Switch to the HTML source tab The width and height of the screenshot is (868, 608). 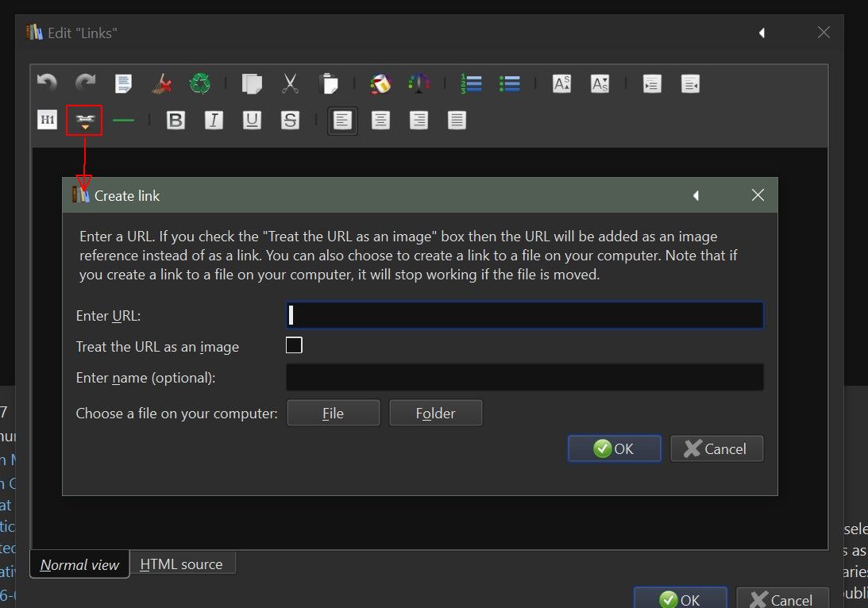pyautogui.click(x=181, y=564)
